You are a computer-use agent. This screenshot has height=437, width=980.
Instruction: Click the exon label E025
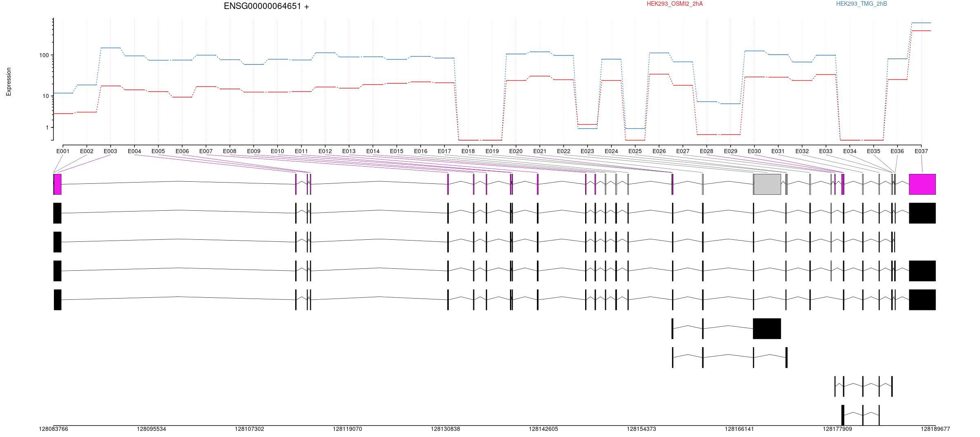coord(635,151)
